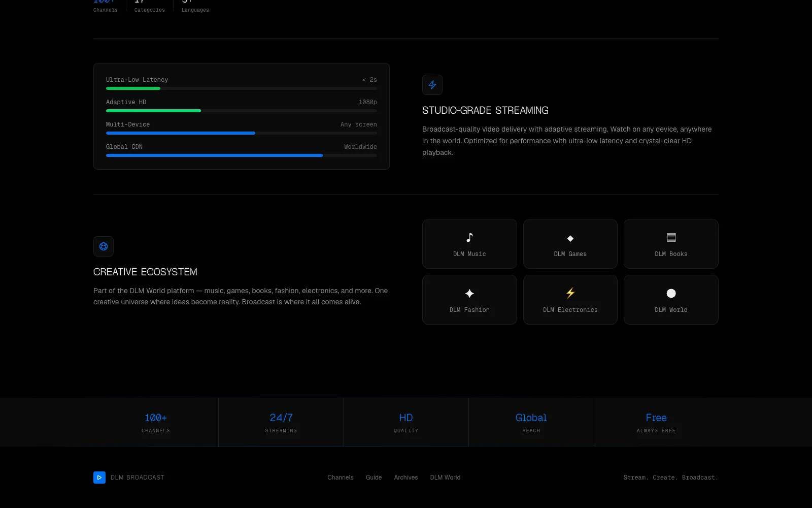Click the Free Always Free stat tile

click(656, 423)
